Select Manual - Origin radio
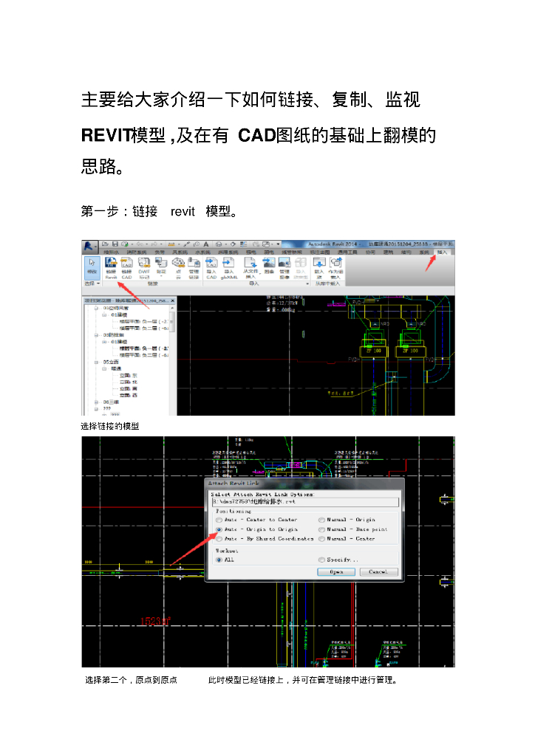Screen dimensions: 535x756 coord(321,520)
